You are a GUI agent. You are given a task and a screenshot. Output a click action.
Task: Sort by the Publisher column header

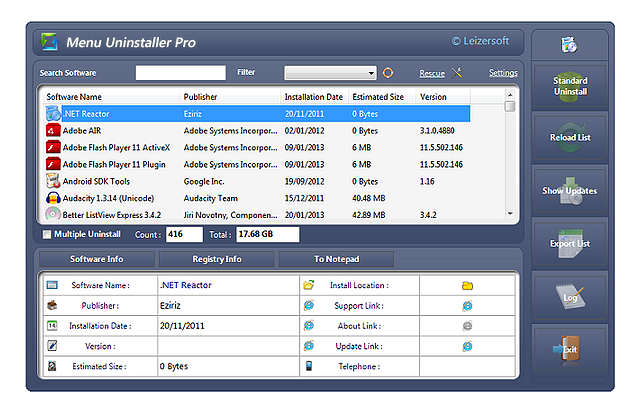click(x=231, y=97)
